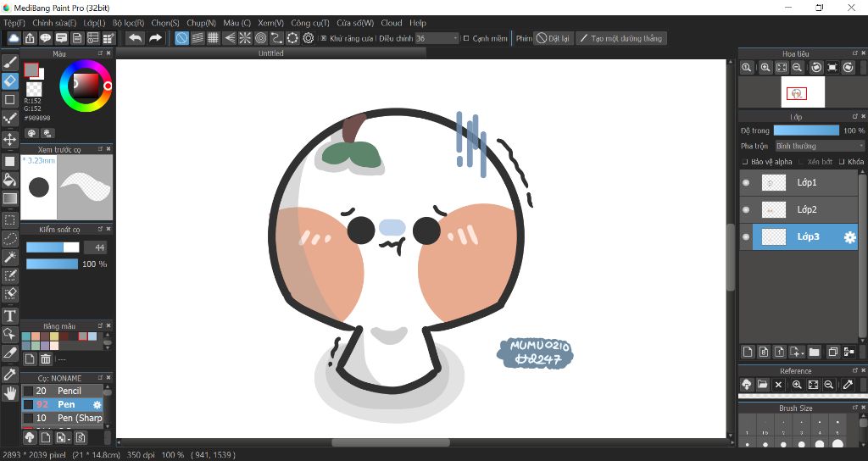Open file folder icon in Reference panel
This screenshot has height=461, width=868.
tap(762, 385)
